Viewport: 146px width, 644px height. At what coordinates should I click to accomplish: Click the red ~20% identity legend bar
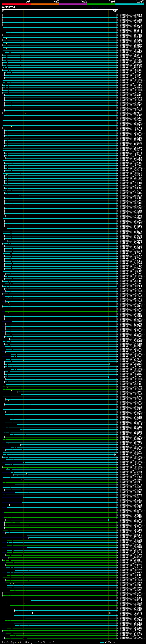click(x=16, y=4)
